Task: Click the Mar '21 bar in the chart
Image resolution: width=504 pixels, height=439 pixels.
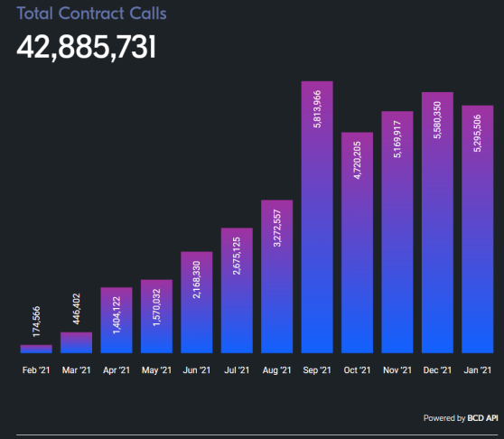Action: pos(76,342)
